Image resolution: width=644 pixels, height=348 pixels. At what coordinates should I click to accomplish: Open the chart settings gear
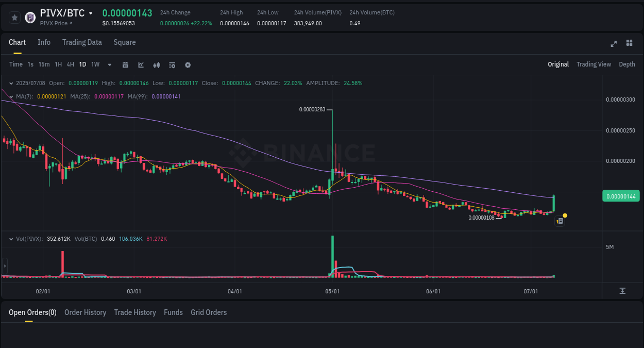[188, 64]
